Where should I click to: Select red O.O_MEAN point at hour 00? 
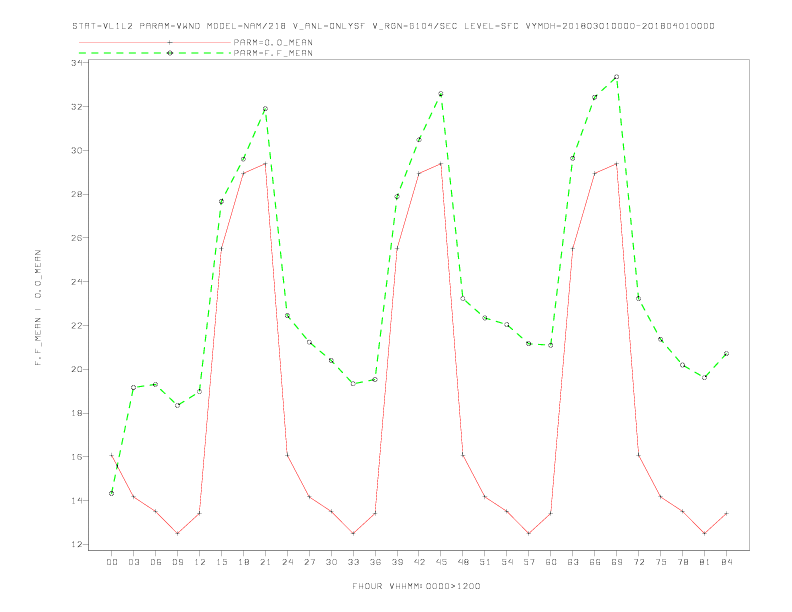tap(112, 455)
